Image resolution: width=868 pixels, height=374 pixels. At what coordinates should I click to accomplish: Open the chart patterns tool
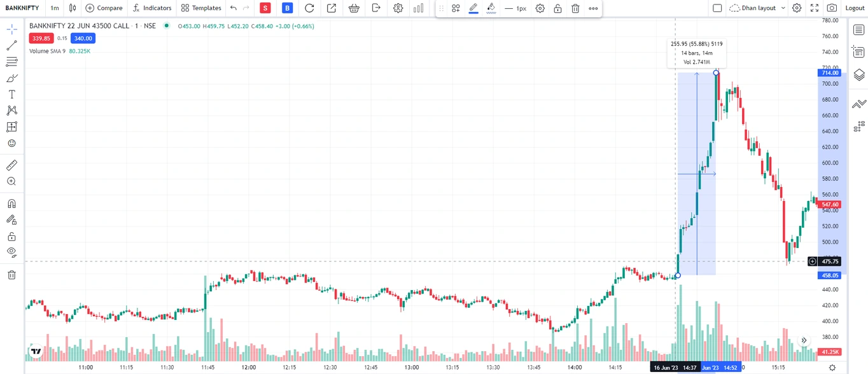coord(11,111)
